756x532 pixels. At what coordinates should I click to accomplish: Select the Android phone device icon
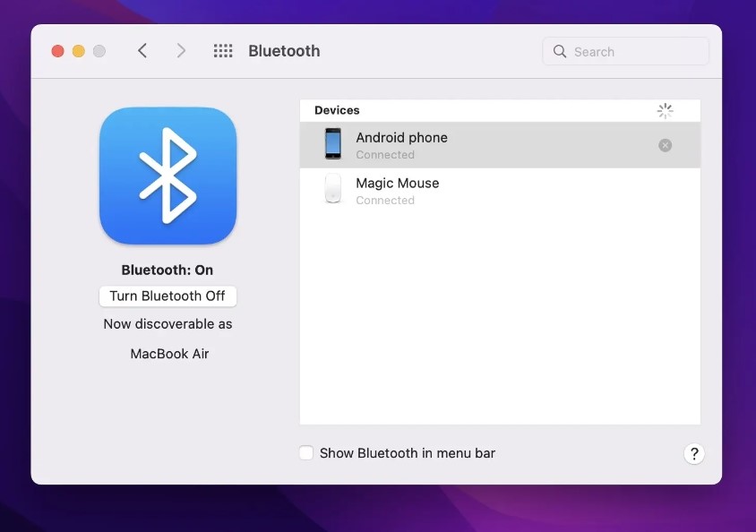332,144
